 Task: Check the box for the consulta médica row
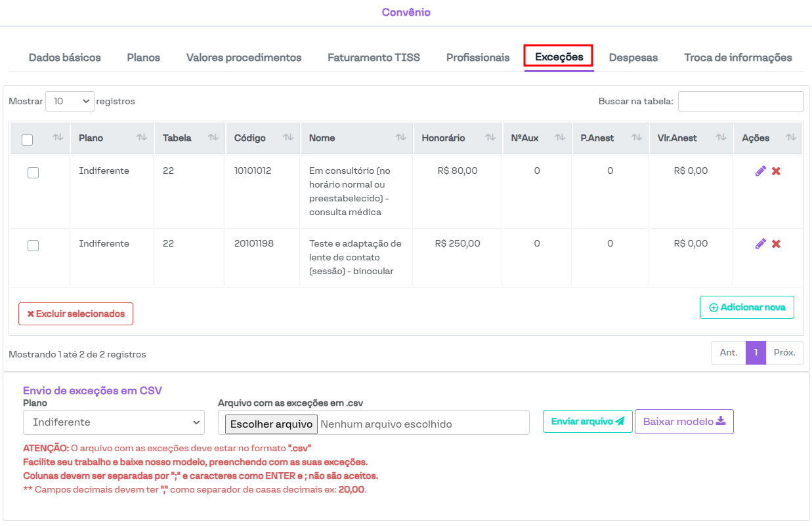tap(33, 173)
